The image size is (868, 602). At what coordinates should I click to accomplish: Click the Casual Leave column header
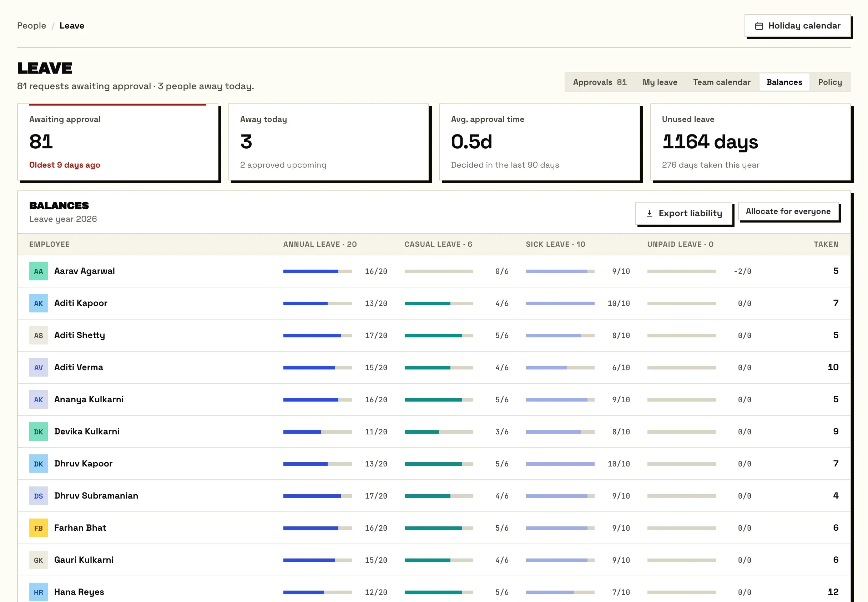[x=438, y=244]
